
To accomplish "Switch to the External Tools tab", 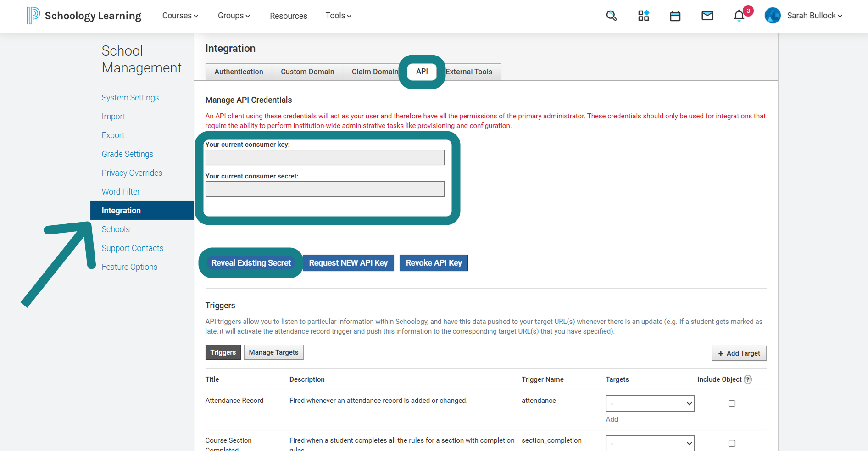I will [x=469, y=72].
